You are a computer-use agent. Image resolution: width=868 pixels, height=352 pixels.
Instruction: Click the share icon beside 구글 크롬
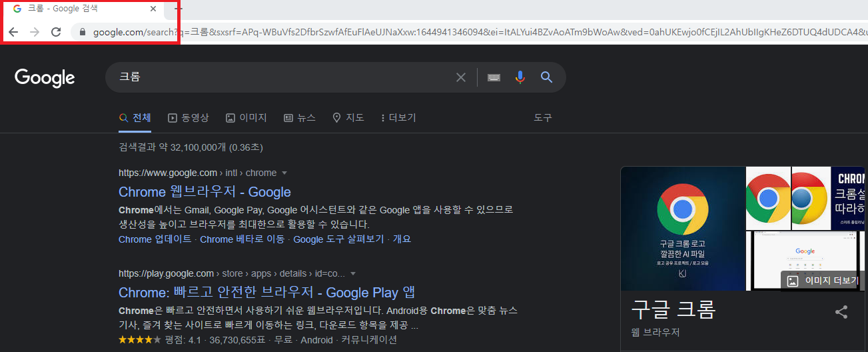click(x=841, y=311)
